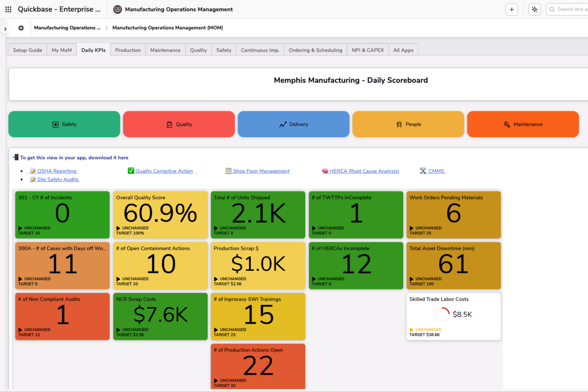Click the plus create-new icon
The width and height of the screenshot is (588, 392).
point(511,9)
